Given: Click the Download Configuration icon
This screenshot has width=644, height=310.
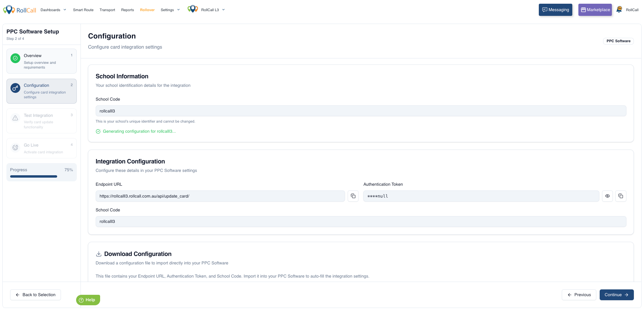Looking at the screenshot, I should pos(99,254).
